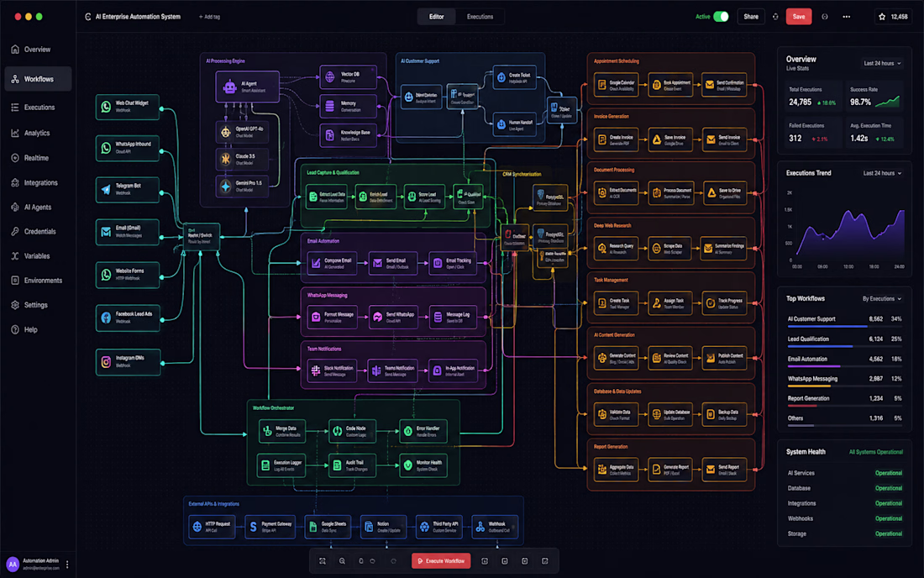The height and width of the screenshot is (578, 924).
Task: Click the AI Agents sidebar icon
Action: (15, 207)
